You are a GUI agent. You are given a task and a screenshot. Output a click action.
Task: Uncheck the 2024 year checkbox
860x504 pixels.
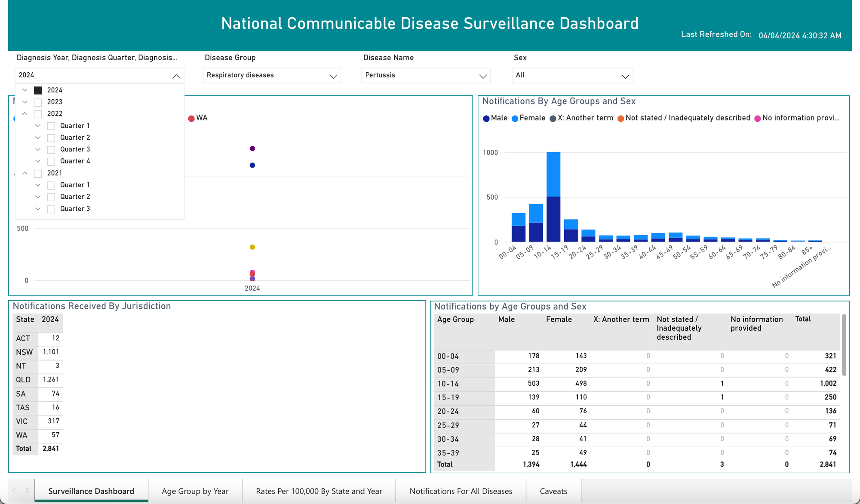(38, 90)
